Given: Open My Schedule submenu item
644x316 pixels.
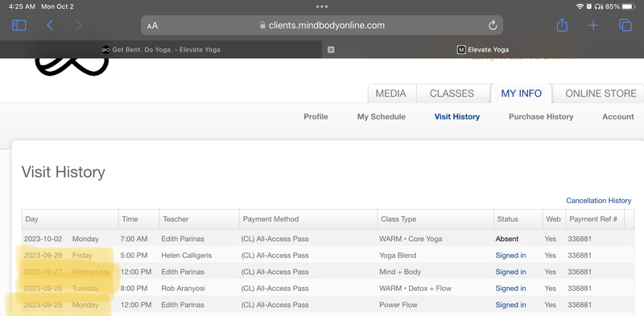Looking at the screenshot, I should pyautogui.click(x=381, y=117).
